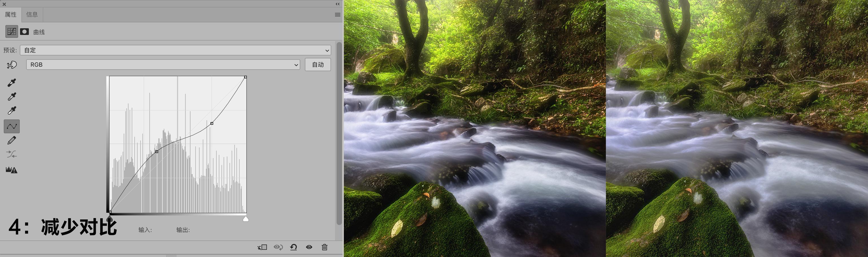Select the layer mask icon
This screenshot has height=257, width=868.
click(x=25, y=32)
